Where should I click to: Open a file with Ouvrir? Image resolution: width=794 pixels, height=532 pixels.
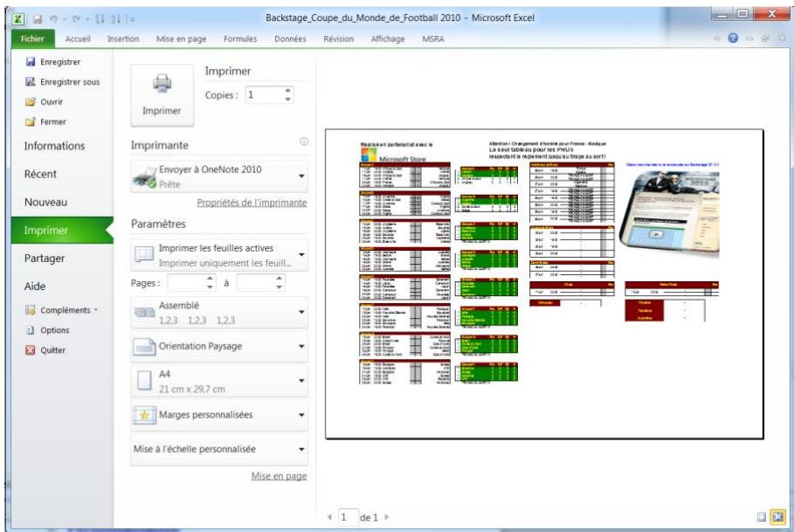coord(45,101)
